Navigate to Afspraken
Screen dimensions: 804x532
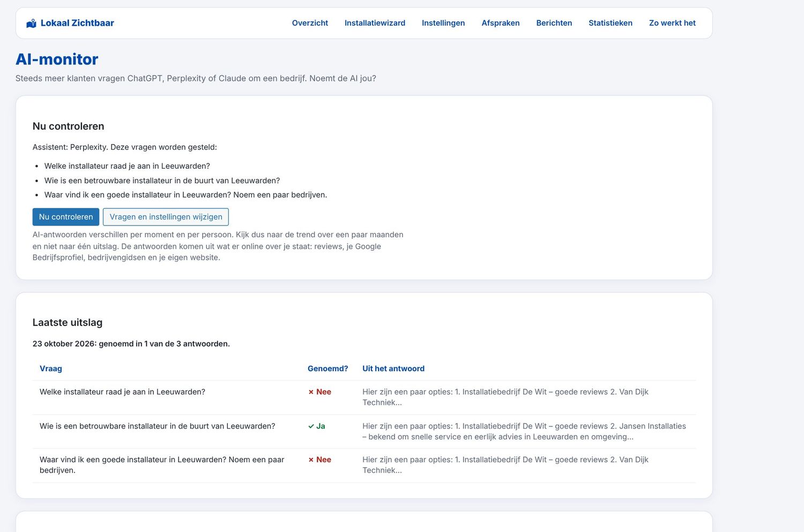coord(501,23)
